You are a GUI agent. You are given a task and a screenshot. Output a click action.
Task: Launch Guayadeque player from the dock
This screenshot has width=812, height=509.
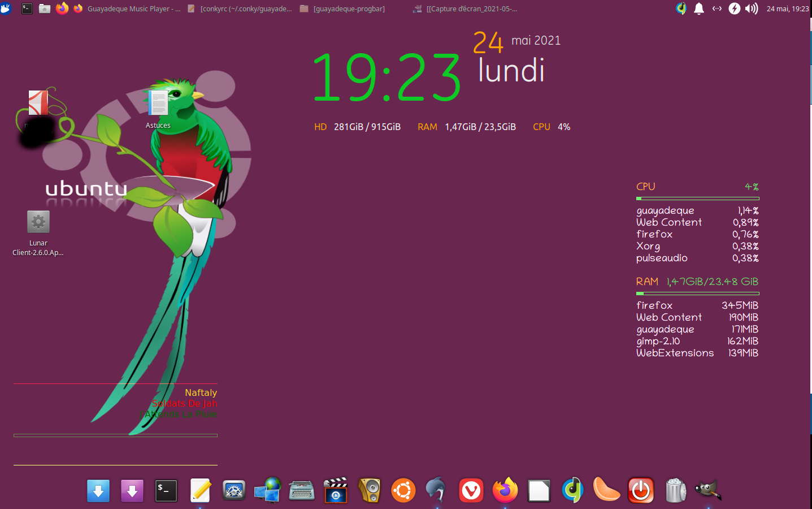pyautogui.click(x=572, y=490)
